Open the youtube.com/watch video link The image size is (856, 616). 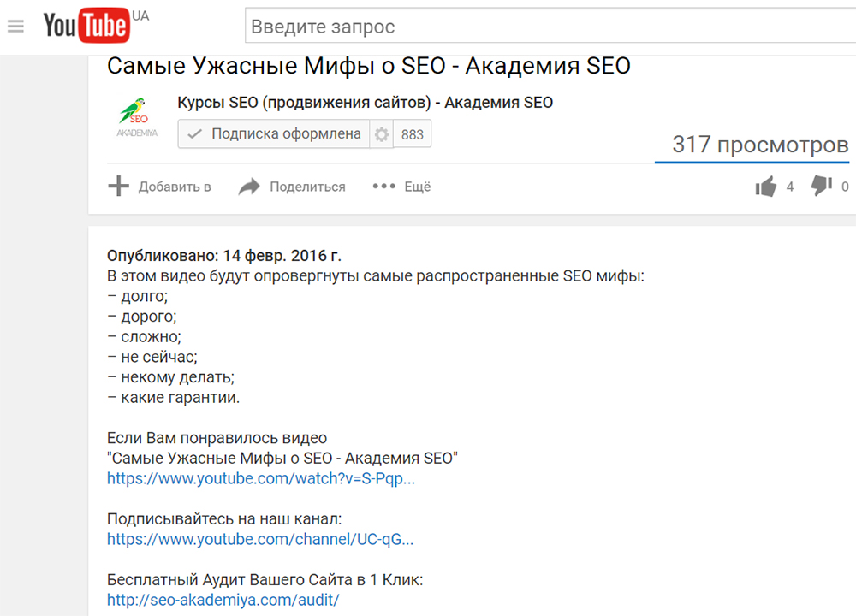[x=261, y=479]
